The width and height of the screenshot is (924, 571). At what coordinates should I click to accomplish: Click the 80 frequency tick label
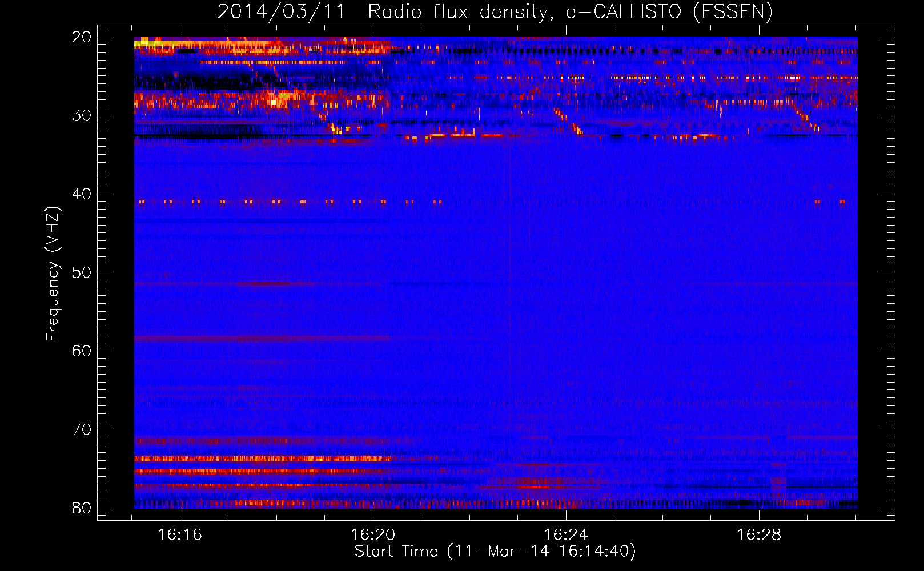point(82,508)
